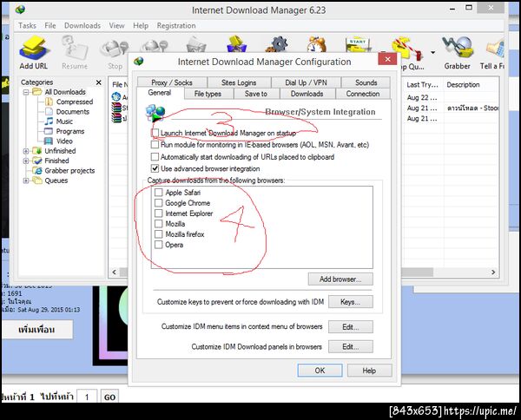Click the GO button on the webpage
The image size is (521, 420).
[109, 397]
